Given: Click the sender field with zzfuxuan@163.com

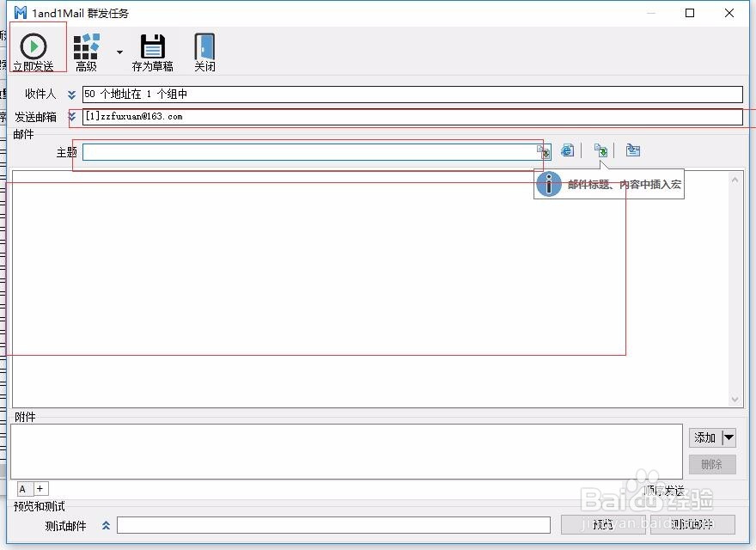Looking at the screenshot, I should [x=412, y=117].
